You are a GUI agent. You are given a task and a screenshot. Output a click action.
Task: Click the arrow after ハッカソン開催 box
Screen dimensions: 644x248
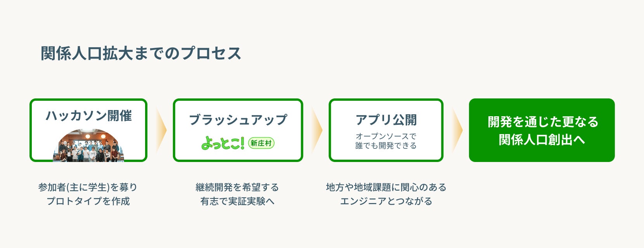[x=161, y=130]
